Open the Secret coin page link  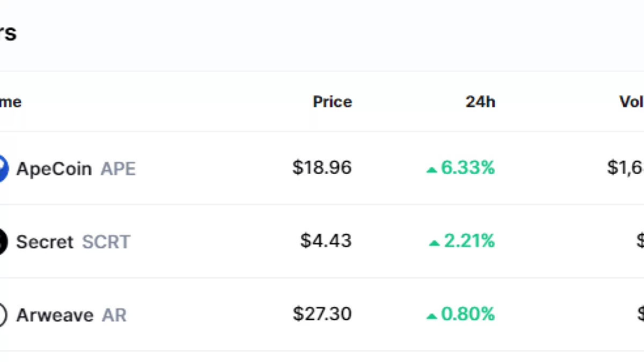(45, 242)
